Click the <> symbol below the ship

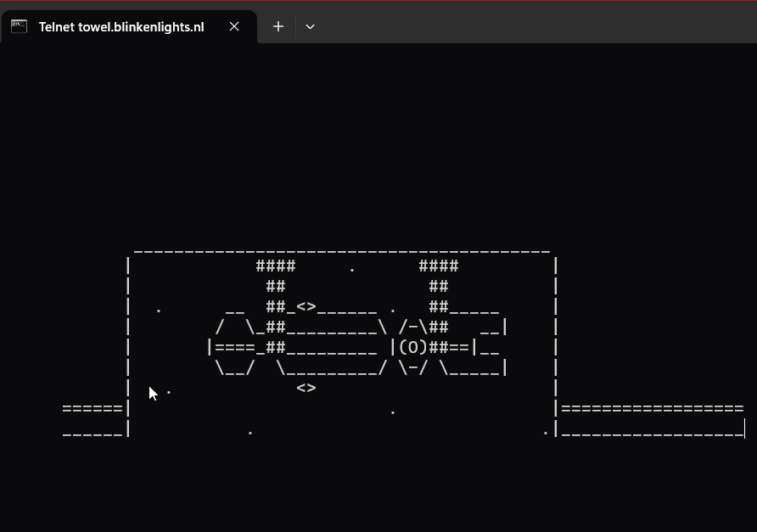(306, 388)
